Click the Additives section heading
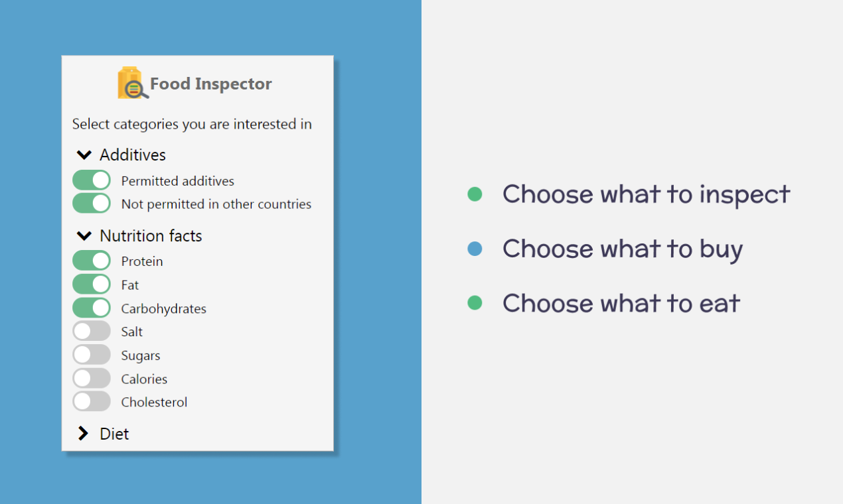Image resolution: width=843 pixels, height=504 pixels. [x=133, y=155]
